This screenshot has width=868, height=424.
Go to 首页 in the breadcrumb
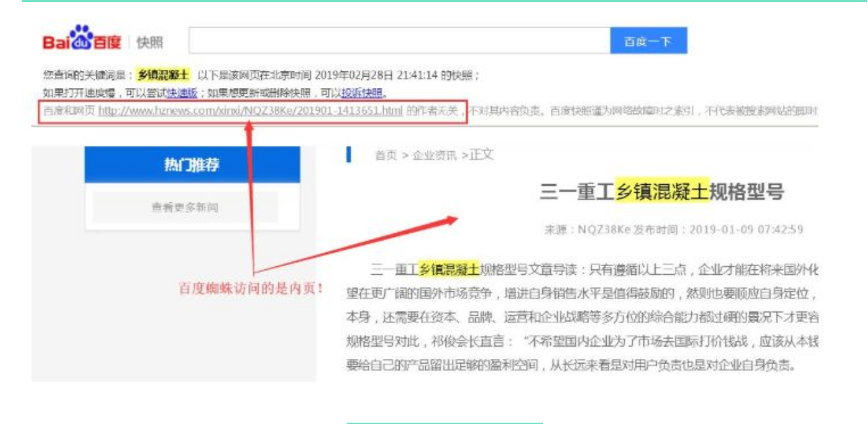(386, 155)
